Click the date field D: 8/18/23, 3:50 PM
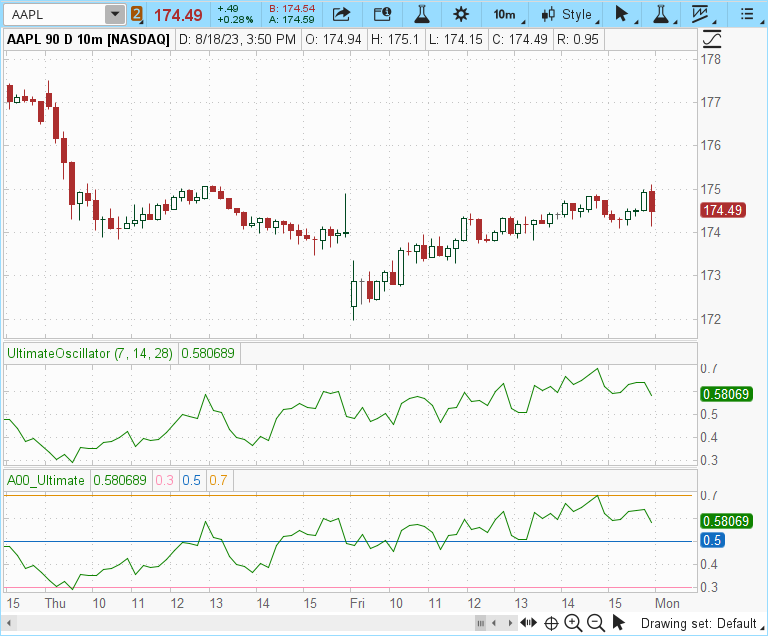Screen dimensions: 768x636 (238, 39)
